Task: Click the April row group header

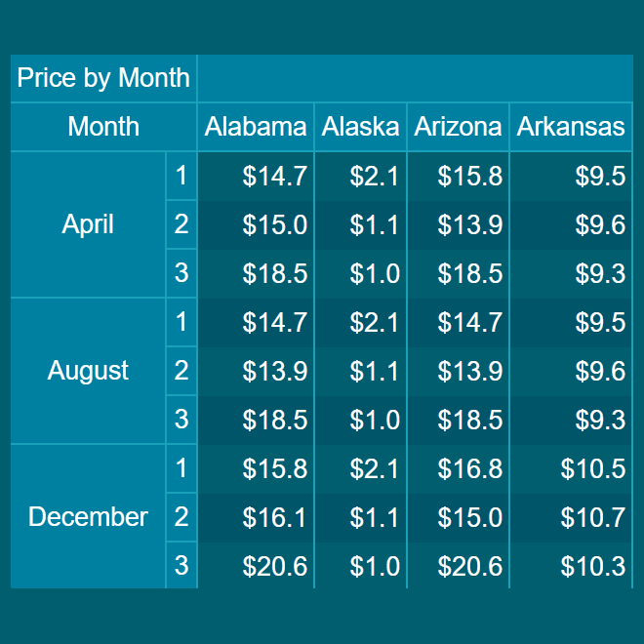Action: 88,224
